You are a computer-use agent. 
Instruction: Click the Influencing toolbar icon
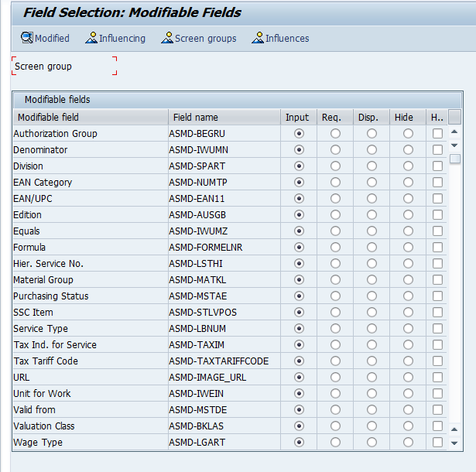(x=91, y=38)
